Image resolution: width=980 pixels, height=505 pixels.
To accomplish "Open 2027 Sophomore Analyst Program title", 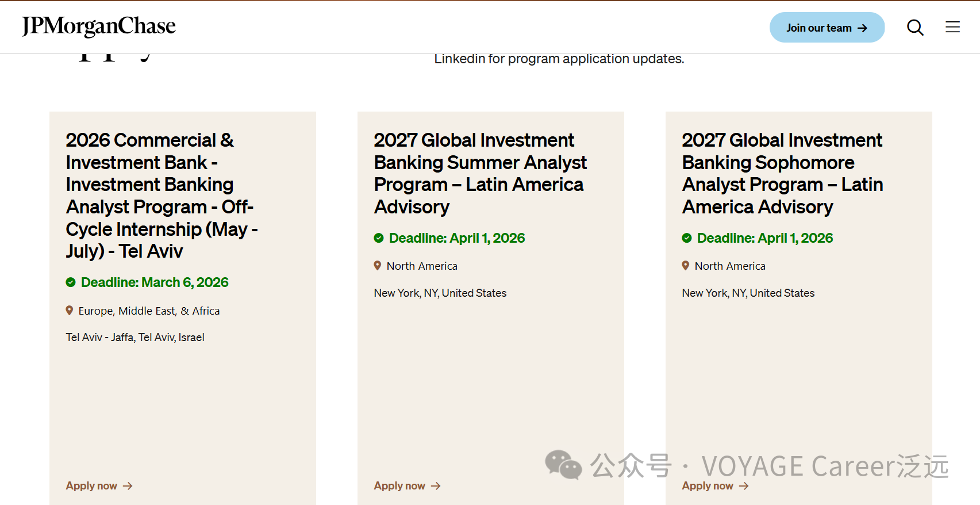I will 782,173.
